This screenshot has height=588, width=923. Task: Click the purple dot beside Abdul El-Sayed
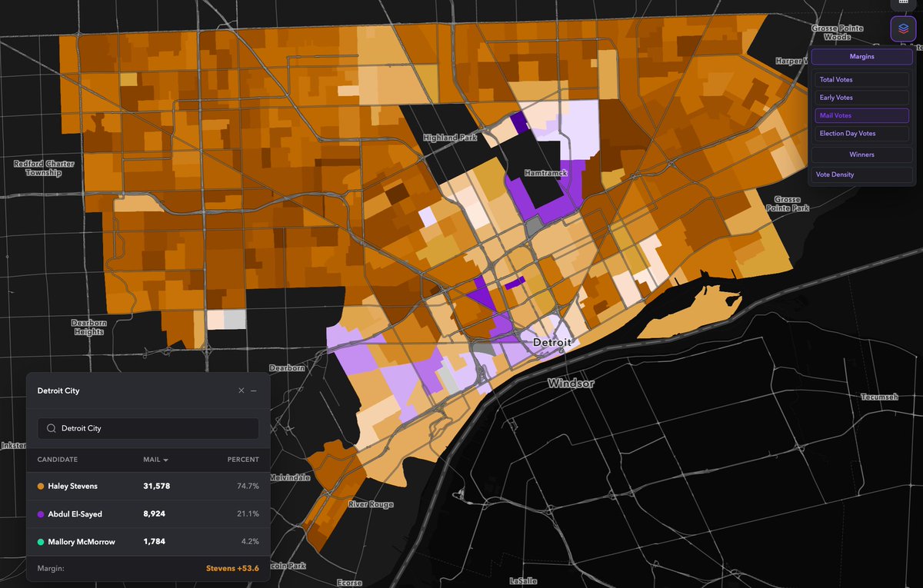(x=40, y=514)
